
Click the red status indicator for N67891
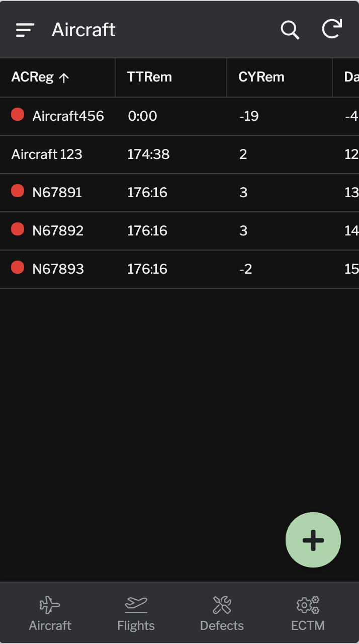tap(17, 191)
